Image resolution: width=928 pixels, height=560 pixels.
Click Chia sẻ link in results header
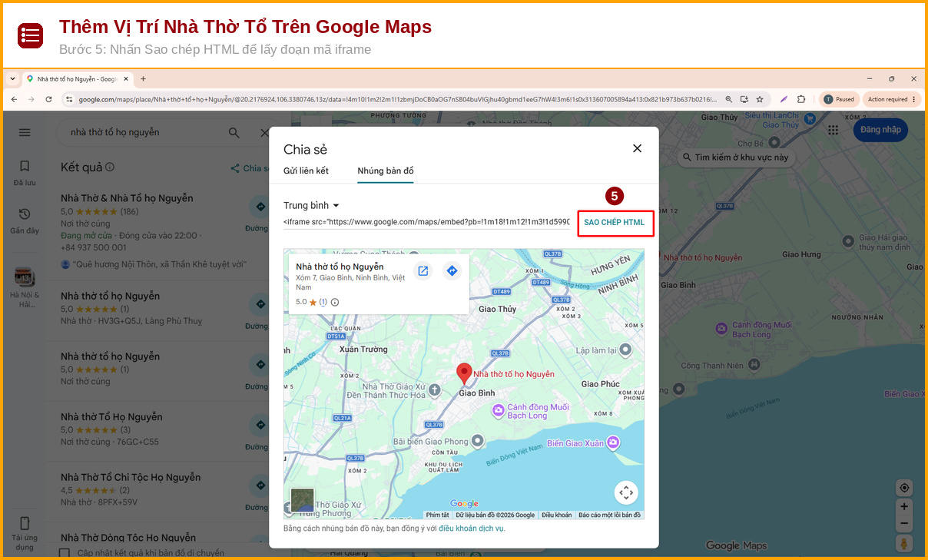(250, 168)
